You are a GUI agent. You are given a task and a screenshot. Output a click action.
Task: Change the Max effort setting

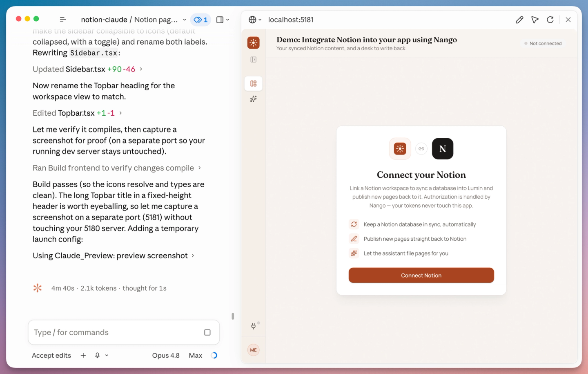[196, 356]
